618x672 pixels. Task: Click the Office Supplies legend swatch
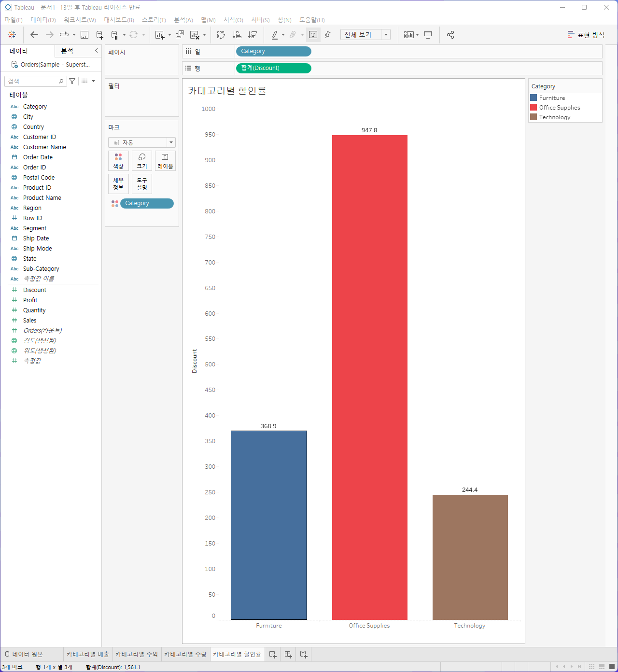click(534, 107)
